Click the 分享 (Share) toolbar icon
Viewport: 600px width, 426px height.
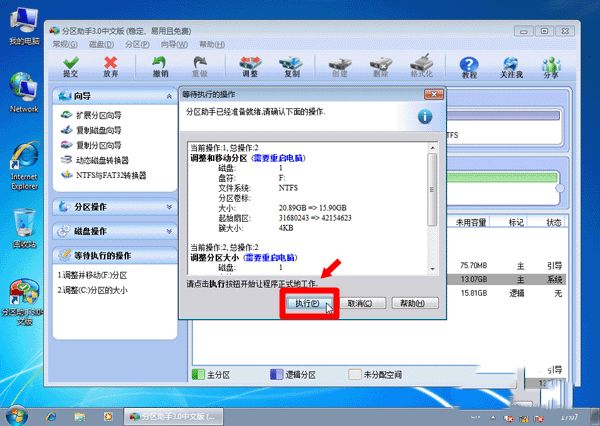[x=551, y=68]
